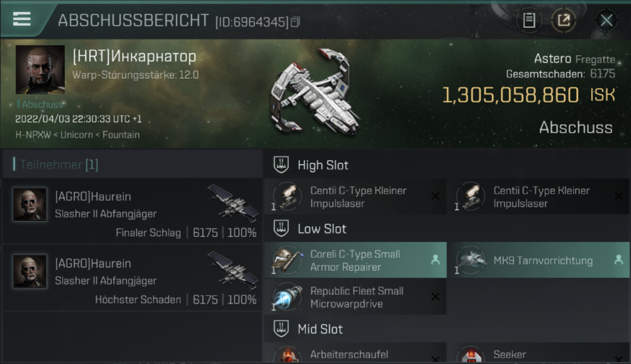Click the Arbeiterschaufel module entry
The image size is (631, 364).
[x=355, y=353]
